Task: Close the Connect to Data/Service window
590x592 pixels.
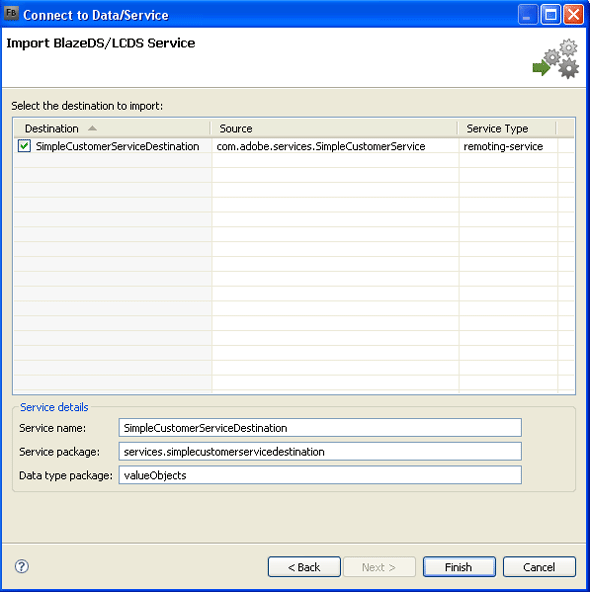Action: click(x=573, y=15)
